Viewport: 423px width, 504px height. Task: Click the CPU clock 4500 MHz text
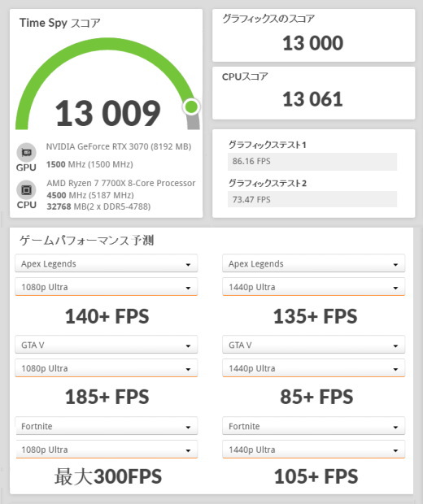coord(90,195)
